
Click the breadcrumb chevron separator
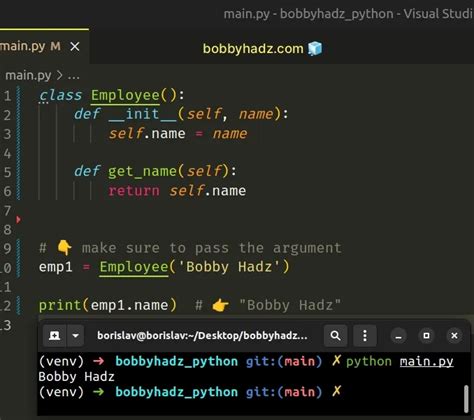tap(59, 76)
